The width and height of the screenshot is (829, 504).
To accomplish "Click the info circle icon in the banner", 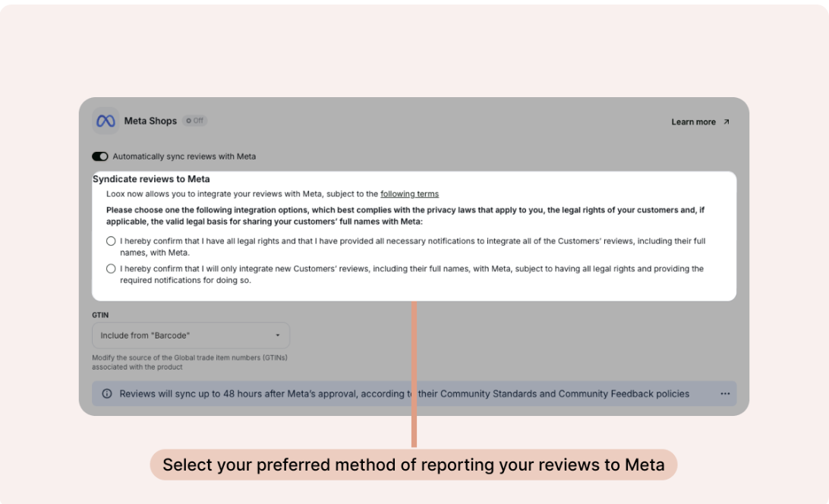I will coord(107,393).
